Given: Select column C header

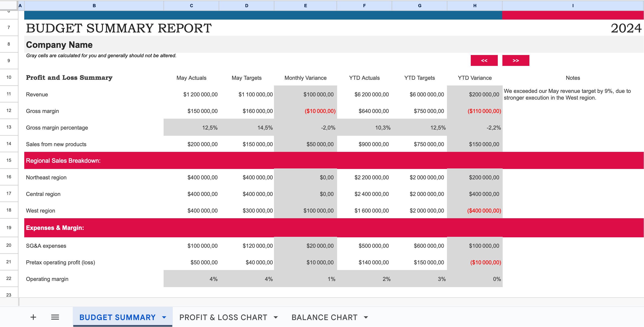Looking at the screenshot, I should (191, 5).
